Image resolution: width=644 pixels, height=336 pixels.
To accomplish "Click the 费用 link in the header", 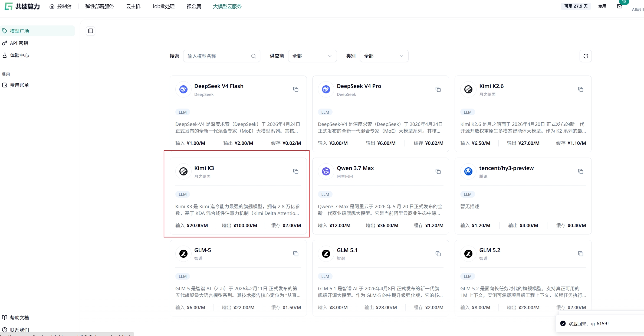I will tap(602, 6).
